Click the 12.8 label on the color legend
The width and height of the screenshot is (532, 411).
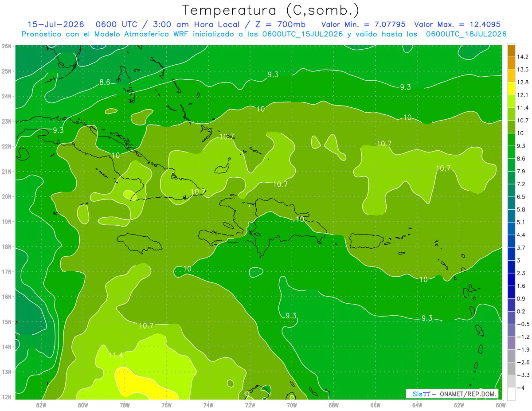523,82
